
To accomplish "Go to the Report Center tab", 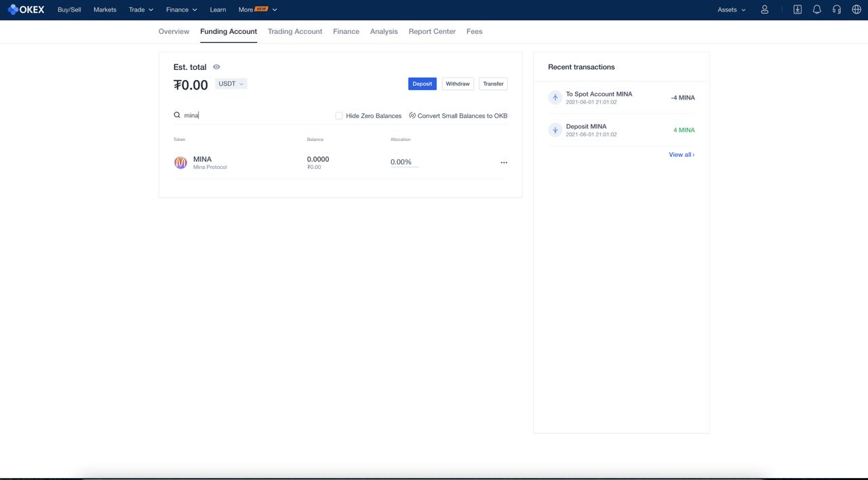I will point(432,31).
